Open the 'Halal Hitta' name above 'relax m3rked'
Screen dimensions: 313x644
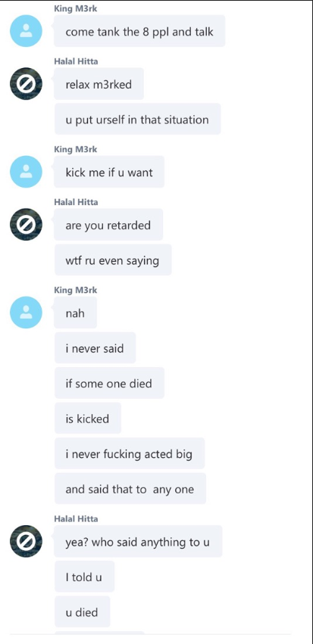pos(76,61)
